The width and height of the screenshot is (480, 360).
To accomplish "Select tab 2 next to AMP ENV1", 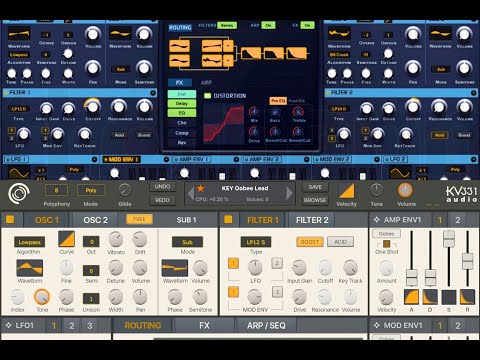I will [458, 220].
